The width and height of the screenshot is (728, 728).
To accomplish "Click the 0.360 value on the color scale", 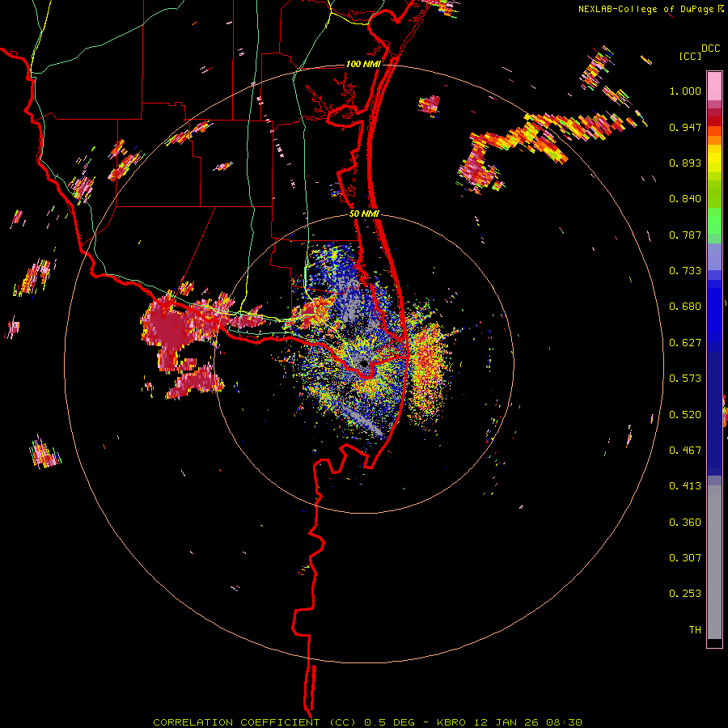I will coord(685,523).
